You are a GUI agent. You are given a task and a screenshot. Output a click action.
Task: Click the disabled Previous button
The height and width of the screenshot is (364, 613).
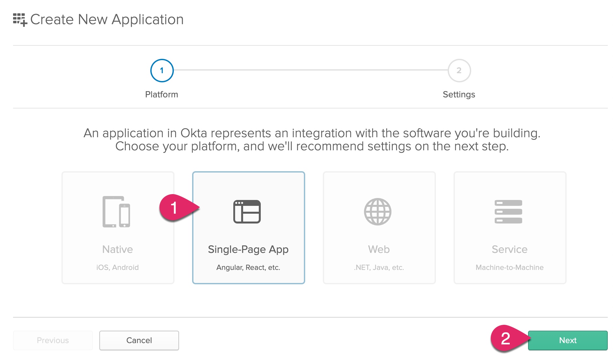(53, 340)
